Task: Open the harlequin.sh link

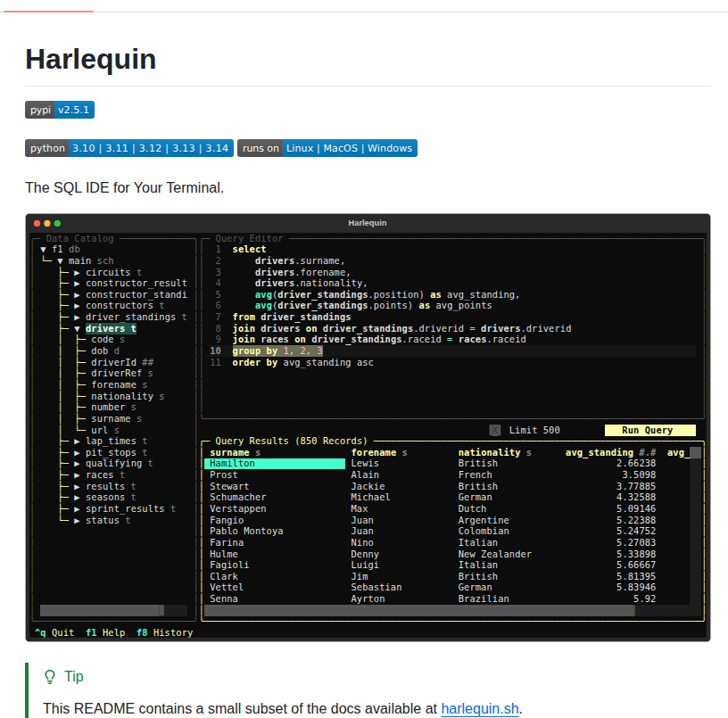Action: [x=480, y=708]
